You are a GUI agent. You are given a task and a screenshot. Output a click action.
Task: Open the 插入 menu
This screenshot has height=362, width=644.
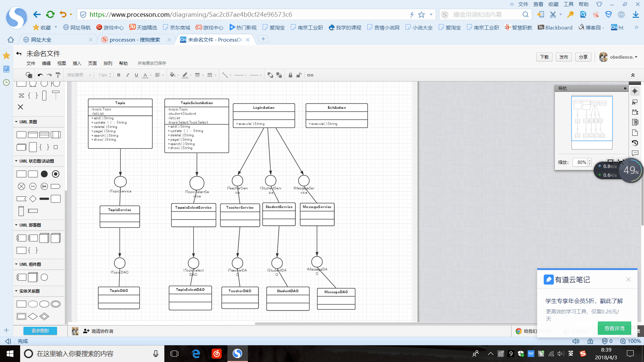click(77, 63)
